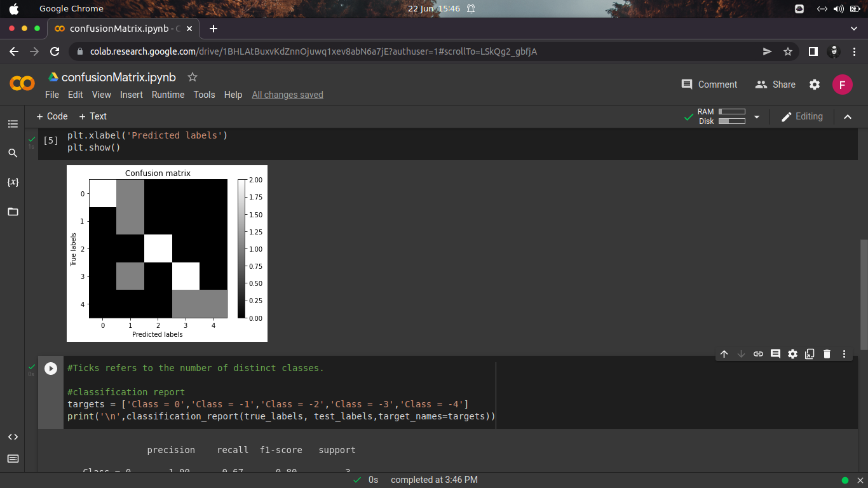Add a comment to the current cell
This screenshot has width=868, height=488.
[x=775, y=354]
